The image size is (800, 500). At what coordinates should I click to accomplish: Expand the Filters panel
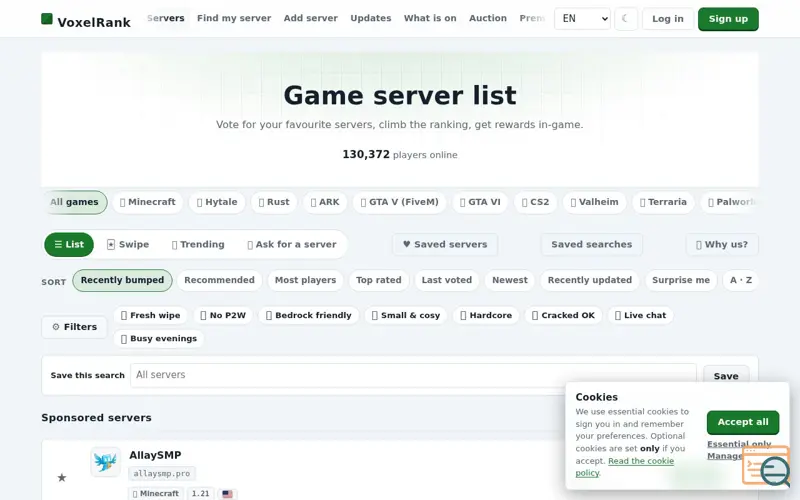click(x=74, y=327)
